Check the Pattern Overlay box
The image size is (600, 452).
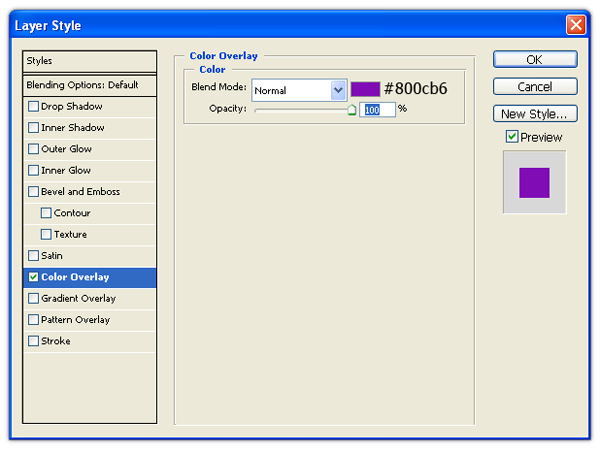coord(33,320)
